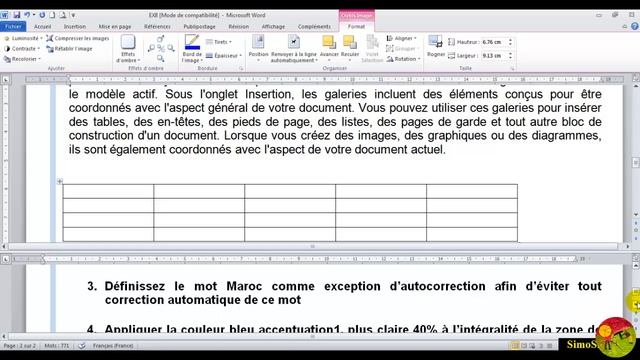Open the Publipostage tab

click(x=199, y=27)
